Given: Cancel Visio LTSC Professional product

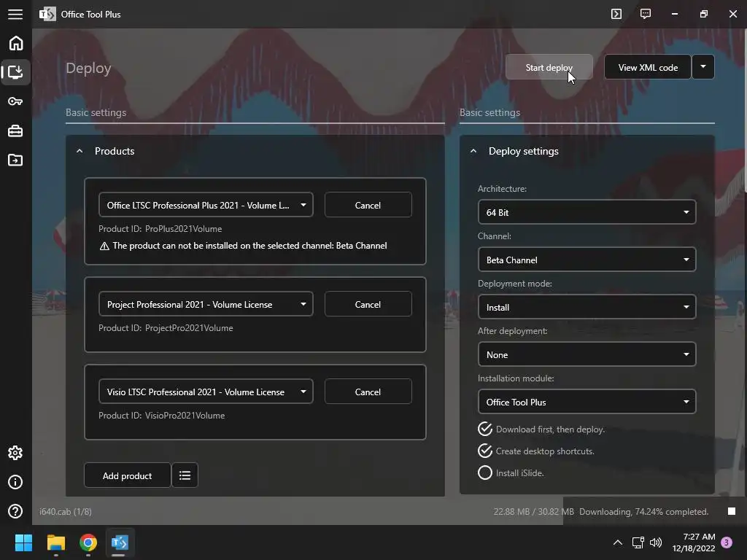Looking at the screenshot, I should [x=368, y=392].
